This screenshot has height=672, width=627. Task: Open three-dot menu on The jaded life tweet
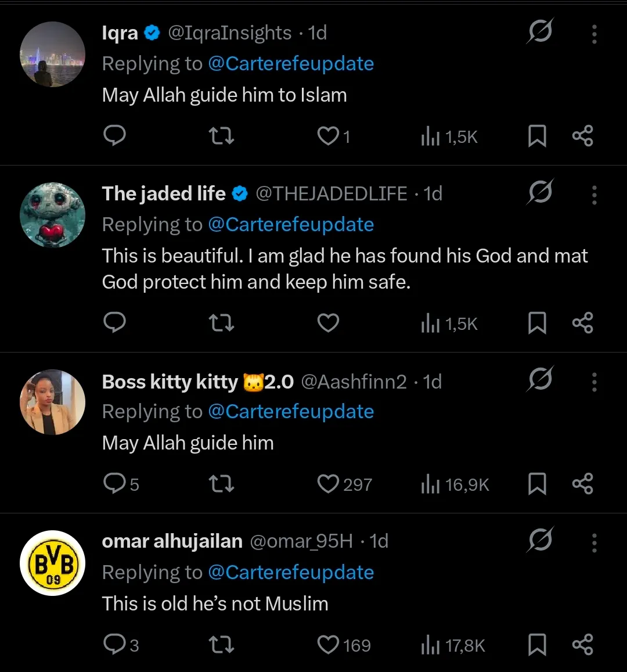point(594,195)
